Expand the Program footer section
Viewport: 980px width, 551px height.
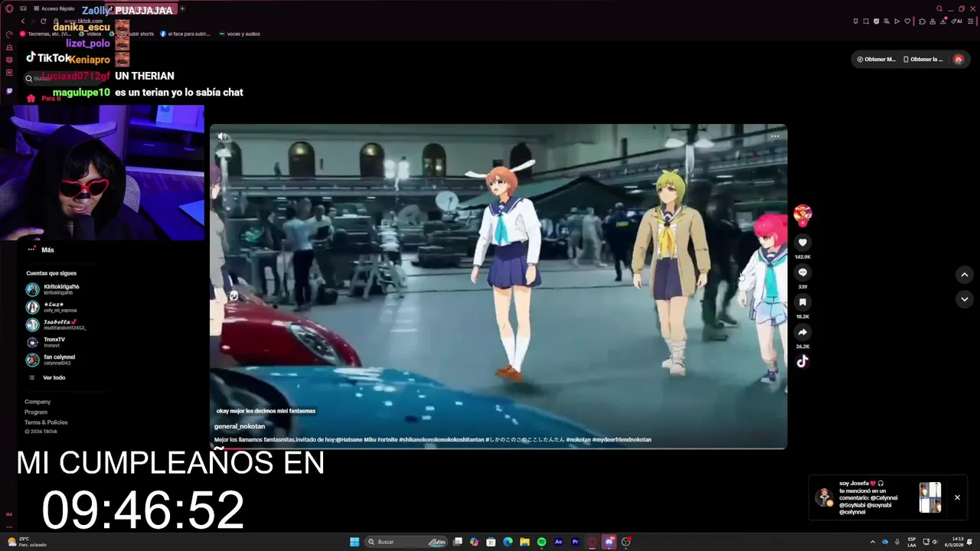pos(36,412)
